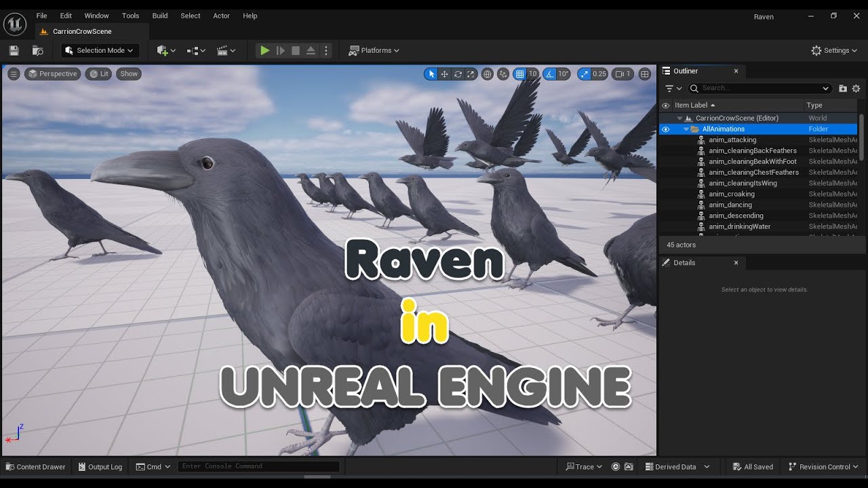Open the Add Actor (cube plus) menu

[166, 50]
